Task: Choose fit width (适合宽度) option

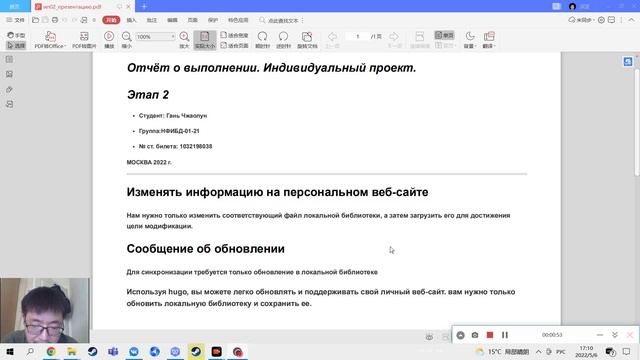Action: tap(234, 36)
